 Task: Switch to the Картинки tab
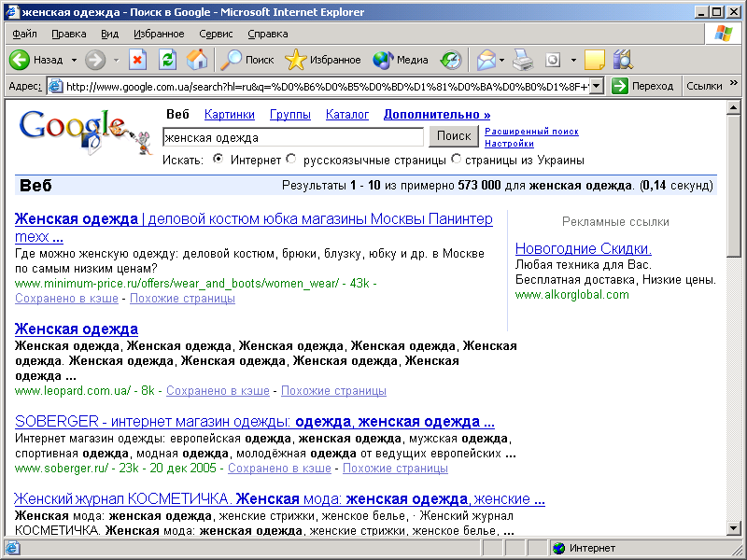click(229, 114)
